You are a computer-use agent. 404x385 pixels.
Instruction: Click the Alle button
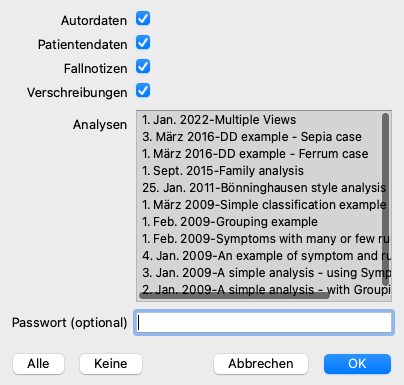pos(38,364)
